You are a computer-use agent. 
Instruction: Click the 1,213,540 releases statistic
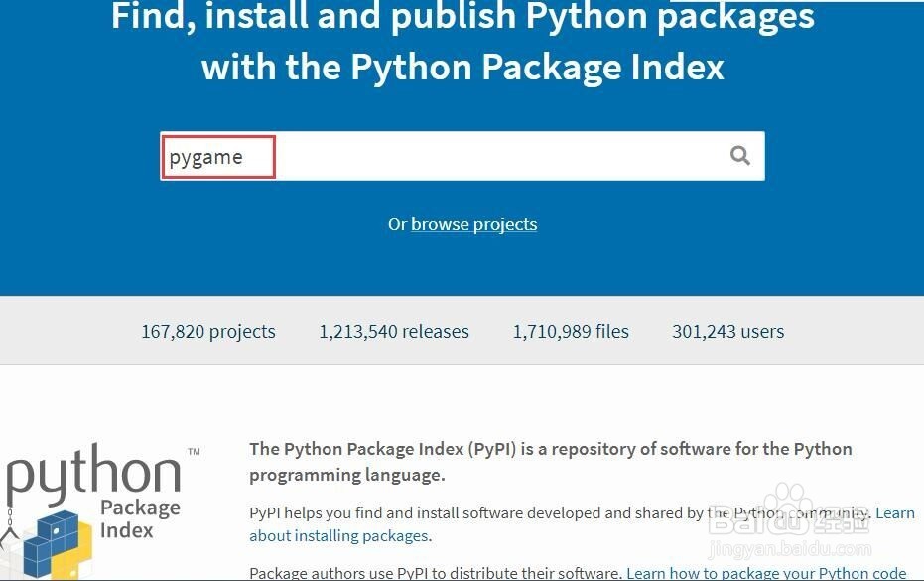pyautogui.click(x=394, y=332)
